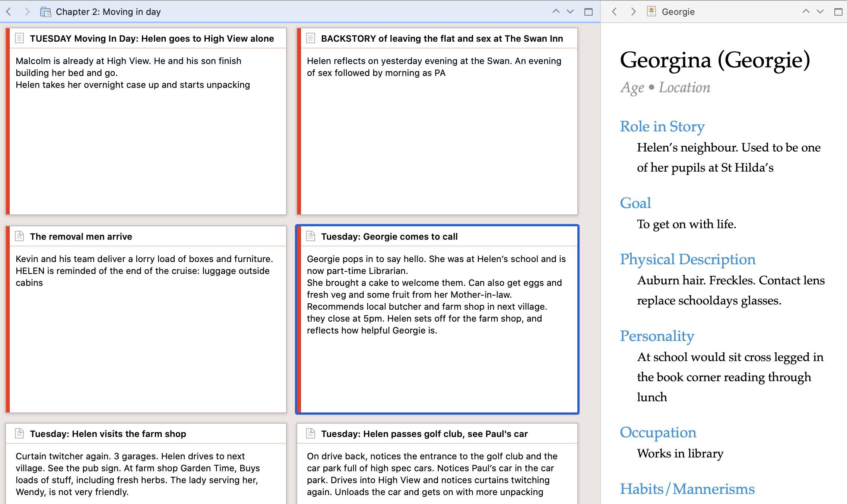The width and height of the screenshot is (847, 504).
Task: Select card title BACKSTORY of leaving the flat
Action: (x=442, y=39)
